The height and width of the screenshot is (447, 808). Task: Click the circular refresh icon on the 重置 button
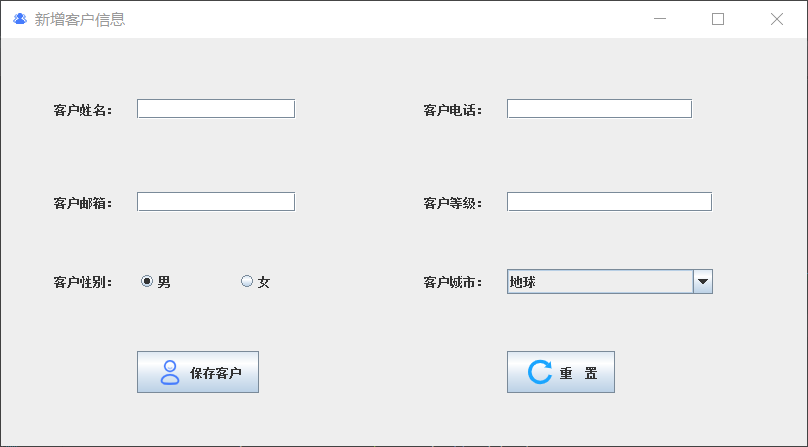pyautogui.click(x=540, y=372)
